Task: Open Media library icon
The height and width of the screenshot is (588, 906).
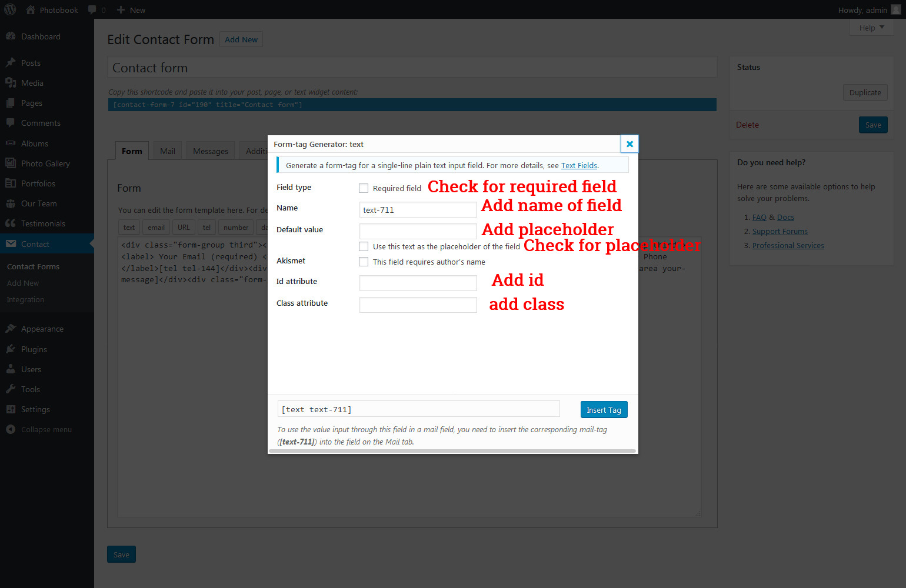Action: pos(11,83)
